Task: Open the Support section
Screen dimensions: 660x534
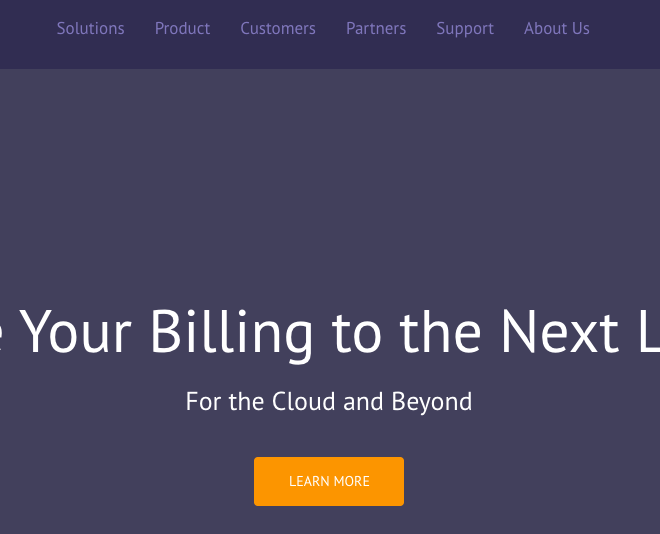Action: [x=465, y=29]
